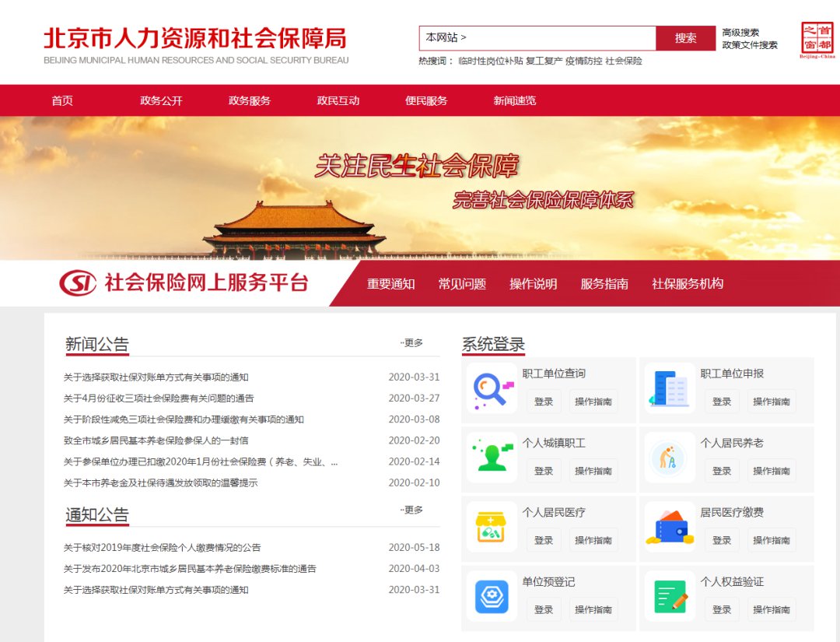Open 便民服务 navigation item

(x=426, y=100)
